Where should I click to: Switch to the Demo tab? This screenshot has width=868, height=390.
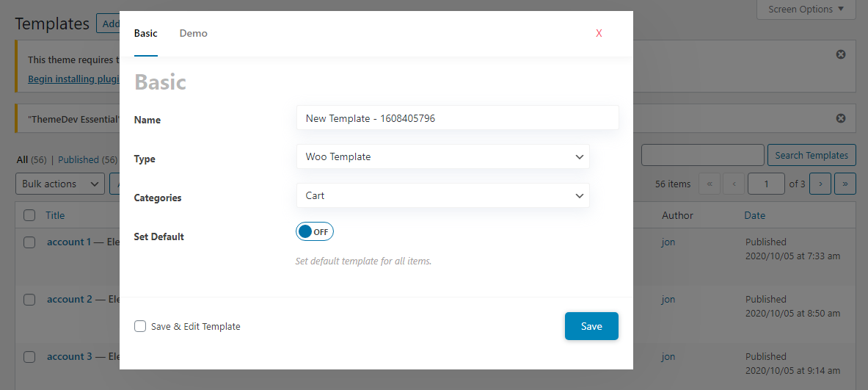(193, 33)
